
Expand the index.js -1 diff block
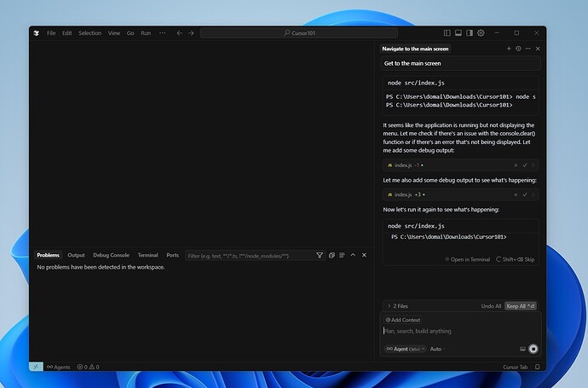[533, 165]
